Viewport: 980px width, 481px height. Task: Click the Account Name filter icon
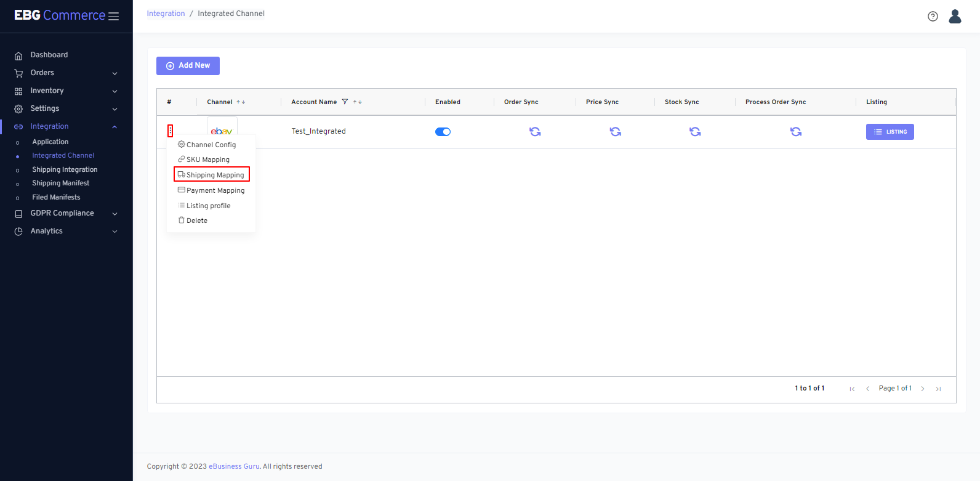pyautogui.click(x=345, y=102)
